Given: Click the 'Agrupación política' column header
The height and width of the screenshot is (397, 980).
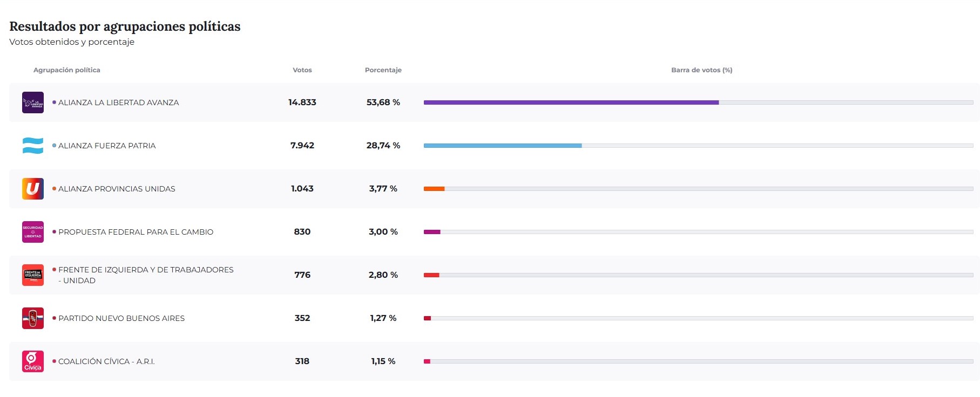Looking at the screenshot, I should pyautogui.click(x=67, y=70).
